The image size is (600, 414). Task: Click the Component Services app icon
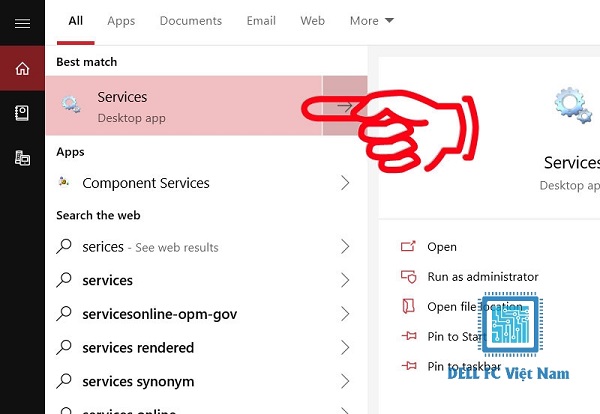point(64,182)
